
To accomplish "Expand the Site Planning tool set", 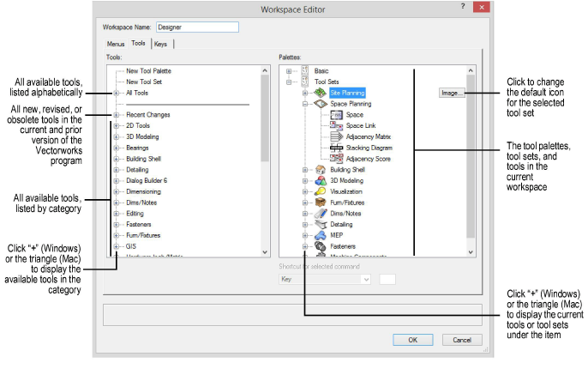I will click(x=305, y=93).
